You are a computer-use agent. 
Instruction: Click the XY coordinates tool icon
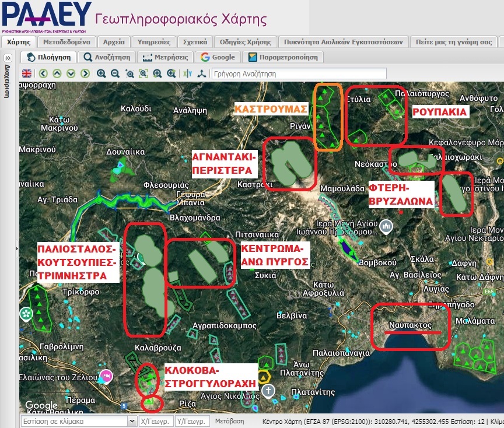coord(187,73)
